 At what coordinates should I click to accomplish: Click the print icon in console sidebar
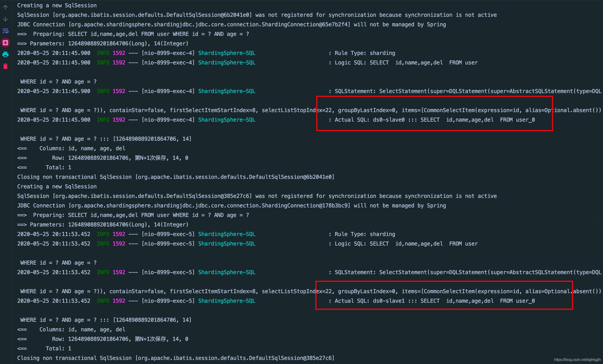point(5,54)
